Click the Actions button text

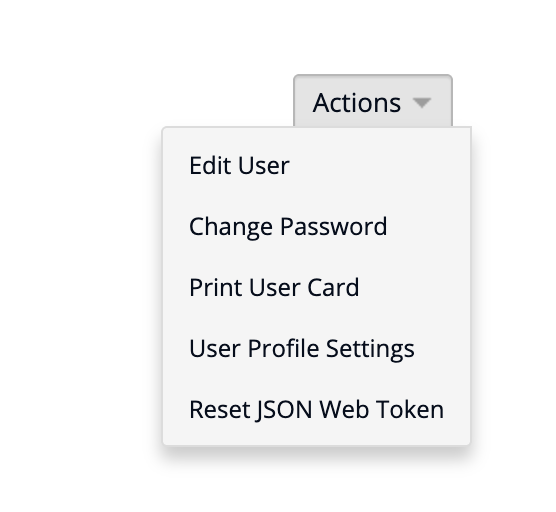357,103
